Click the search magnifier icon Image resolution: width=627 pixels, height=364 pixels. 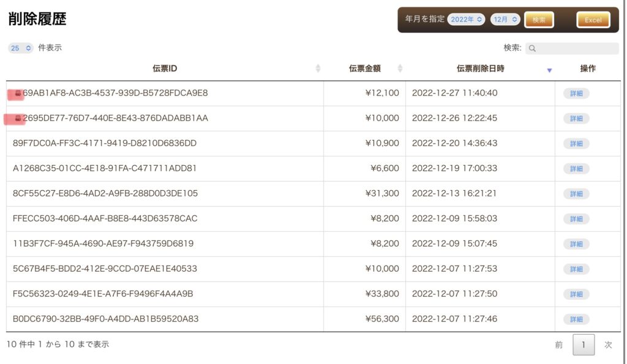pyautogui.click(x=532, y=48)
